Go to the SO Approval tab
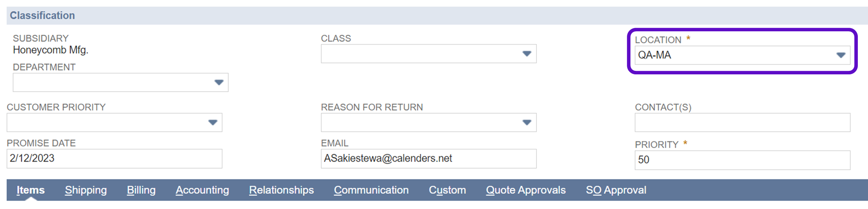This screenshot has width=868, height=209. coord(616,190)
